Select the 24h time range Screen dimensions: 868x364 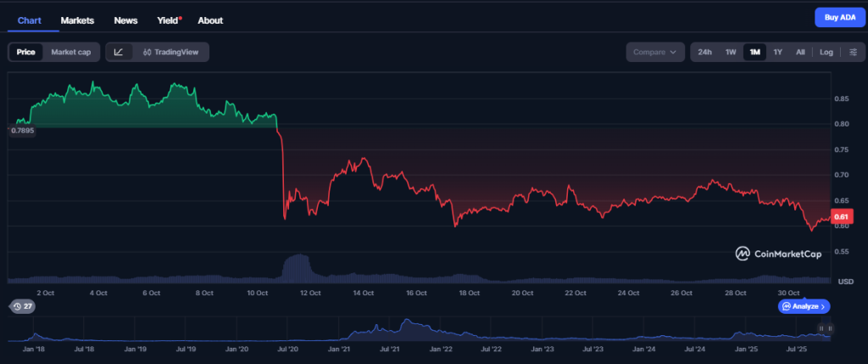click(x=704, y=52)
